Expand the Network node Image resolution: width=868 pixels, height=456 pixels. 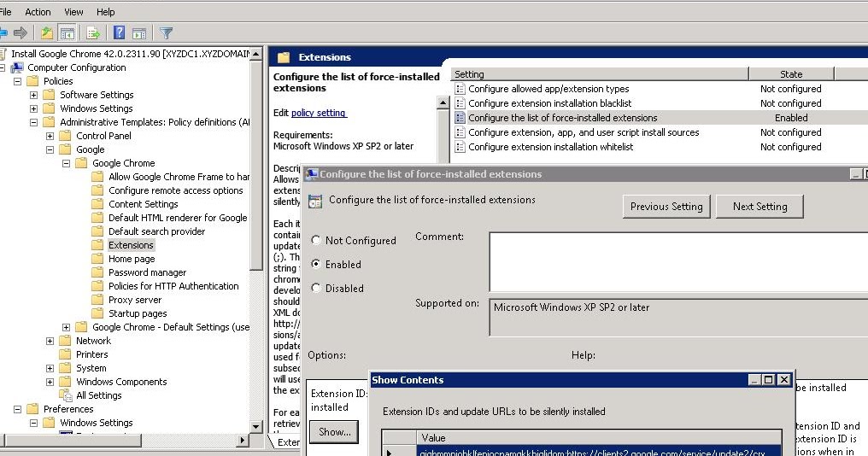pos(50,341)
